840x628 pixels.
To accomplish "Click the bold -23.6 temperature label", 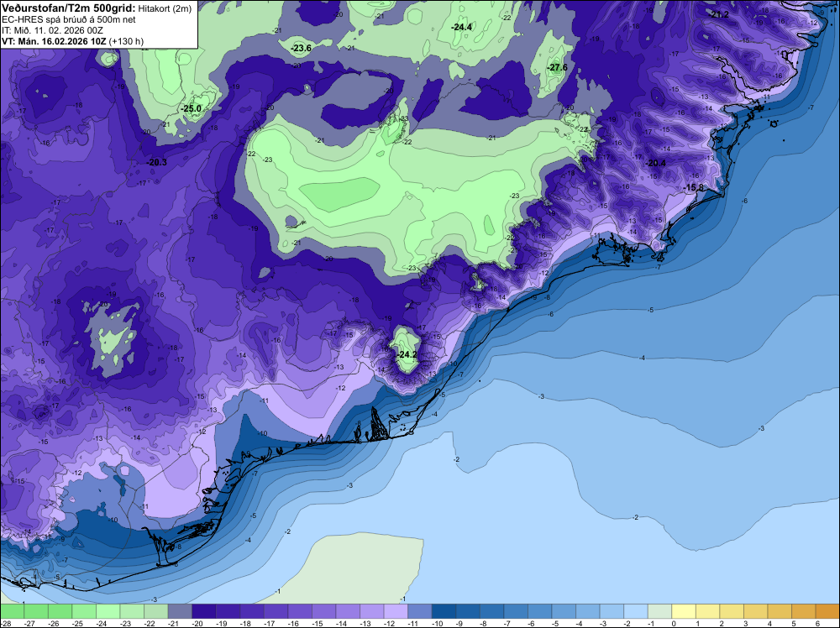I will pos(301,48).
